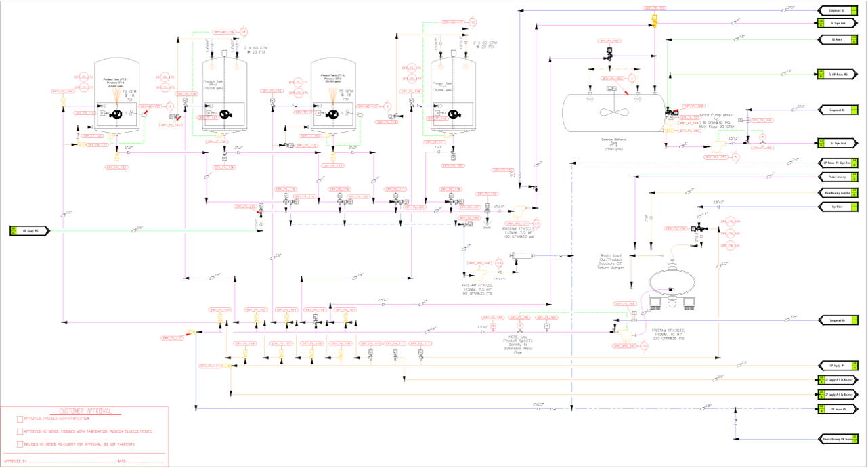This screenshot has height=468, width=868.
Task: Check the Approved, Proceed With Fabrication box
Action: click(x=20, y=419)
